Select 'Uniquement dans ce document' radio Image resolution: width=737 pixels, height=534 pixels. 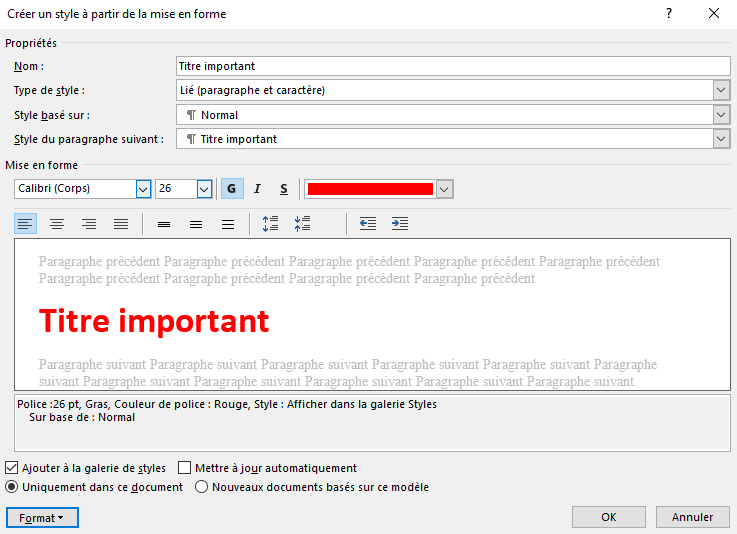[12, 487]
